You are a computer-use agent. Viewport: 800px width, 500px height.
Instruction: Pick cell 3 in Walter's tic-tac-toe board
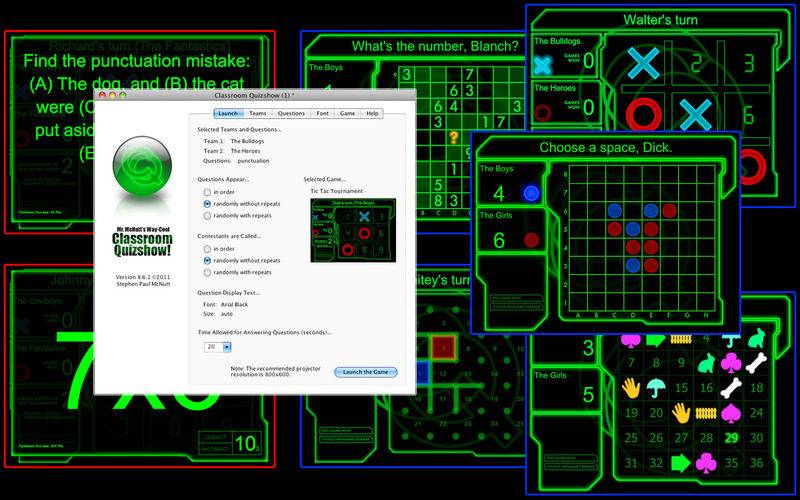point(748,64)
